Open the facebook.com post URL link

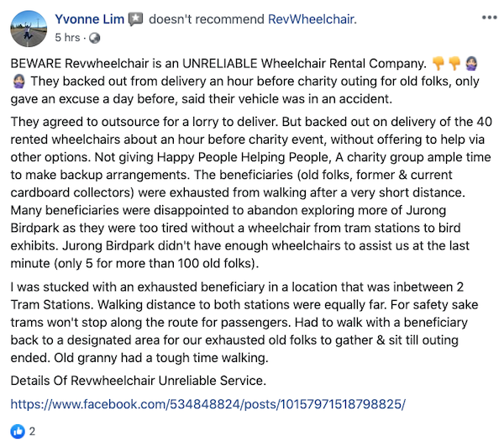[x=207, y=403]
